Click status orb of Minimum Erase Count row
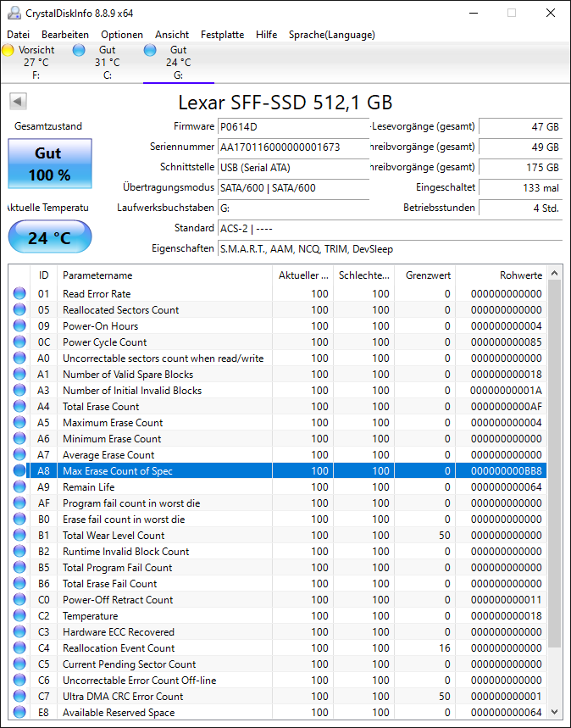571x728 pixels. click(x=19, y=438)
